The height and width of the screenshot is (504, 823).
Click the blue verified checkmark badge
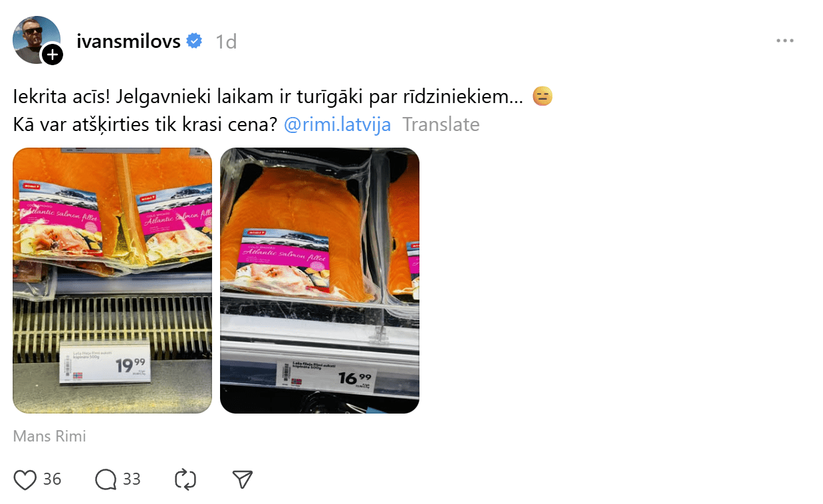(x=194, y=41)
